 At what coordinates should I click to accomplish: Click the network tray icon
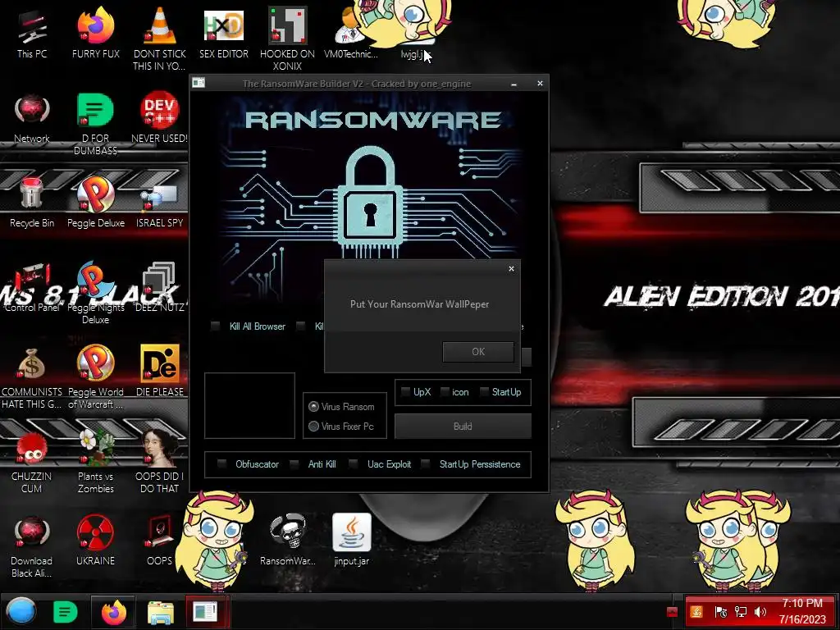click(741, 612)
